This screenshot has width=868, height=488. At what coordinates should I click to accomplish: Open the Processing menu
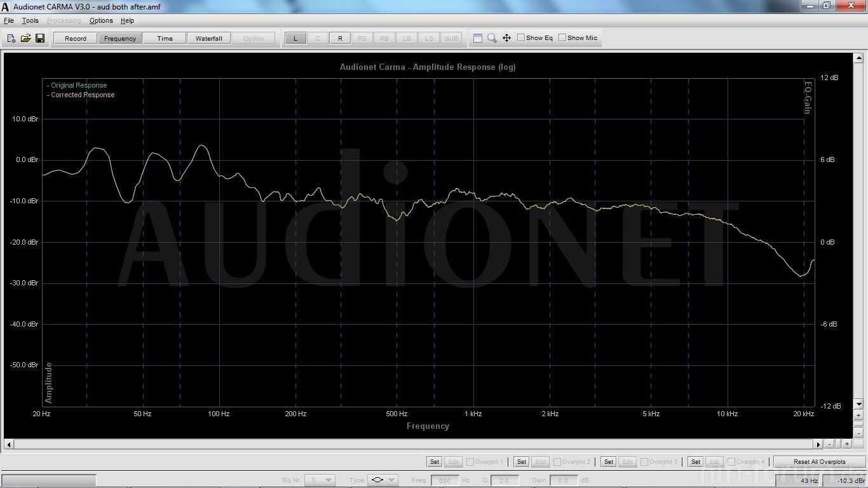[64, 21]
